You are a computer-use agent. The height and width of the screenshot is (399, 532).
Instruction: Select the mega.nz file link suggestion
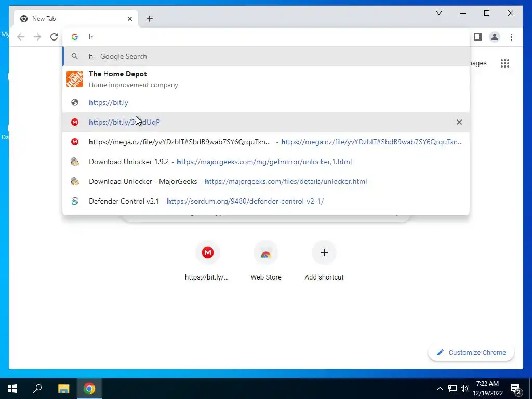click(267, 142)
